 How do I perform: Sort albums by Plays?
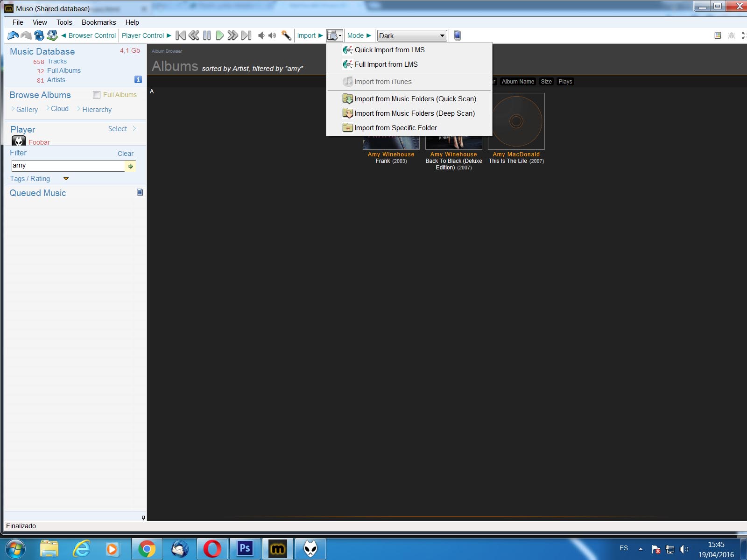pyautogui.click(x=565, y=82)
